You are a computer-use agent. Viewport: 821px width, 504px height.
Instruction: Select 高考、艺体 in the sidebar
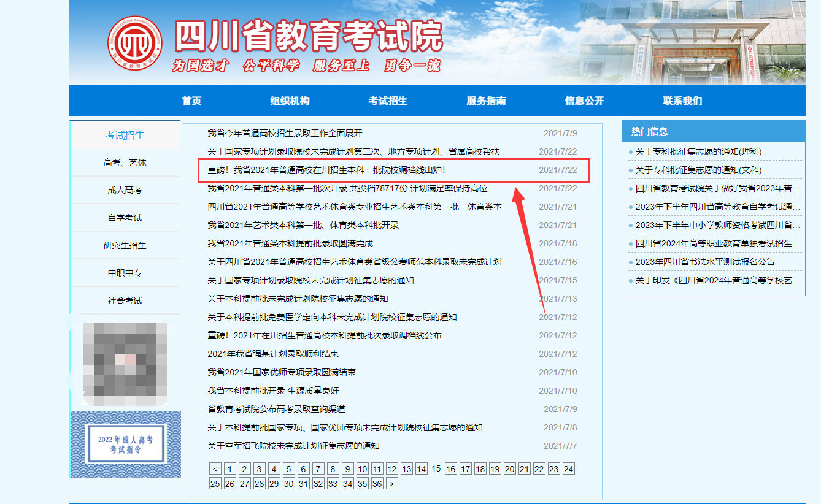point(125,162)
